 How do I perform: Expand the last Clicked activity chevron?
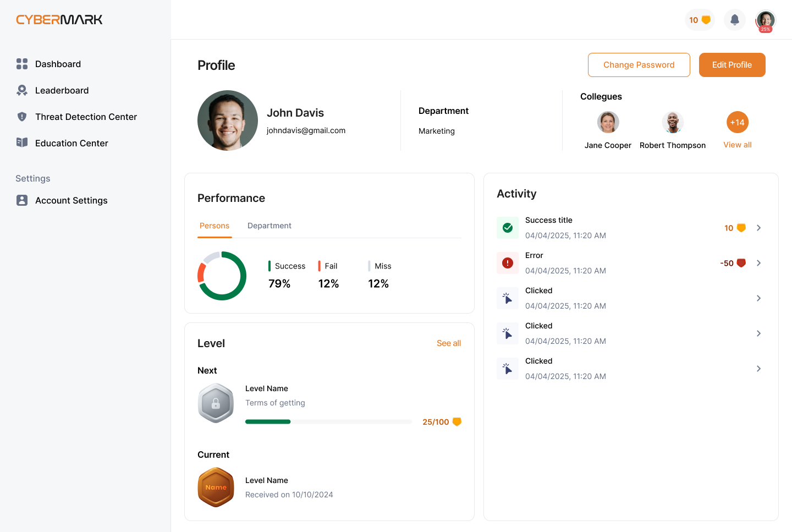pos(758,369)
